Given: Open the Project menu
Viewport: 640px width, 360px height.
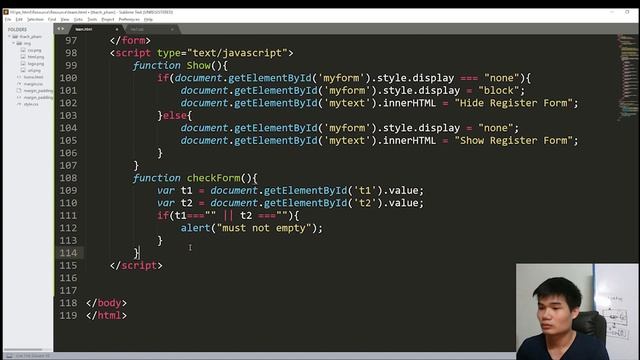Looking at the screenshot, I should [x=108, y=19].
